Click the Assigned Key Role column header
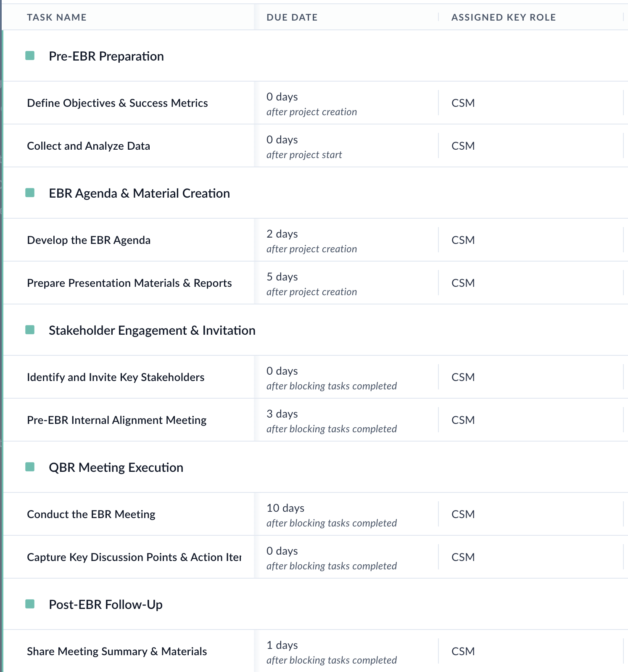628x672 pixels. pyautogui.click(x=503, y=17)
